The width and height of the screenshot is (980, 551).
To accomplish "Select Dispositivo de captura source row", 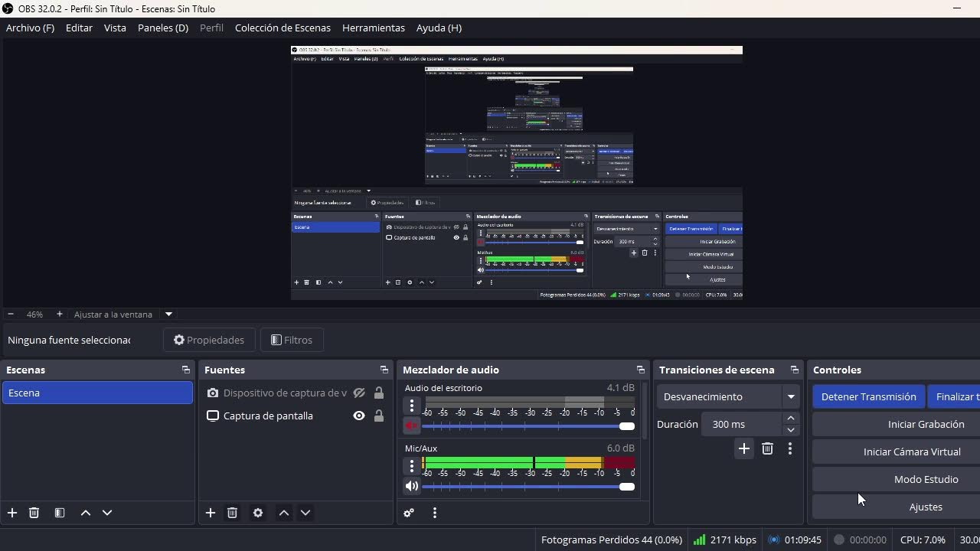I will 296,393.
